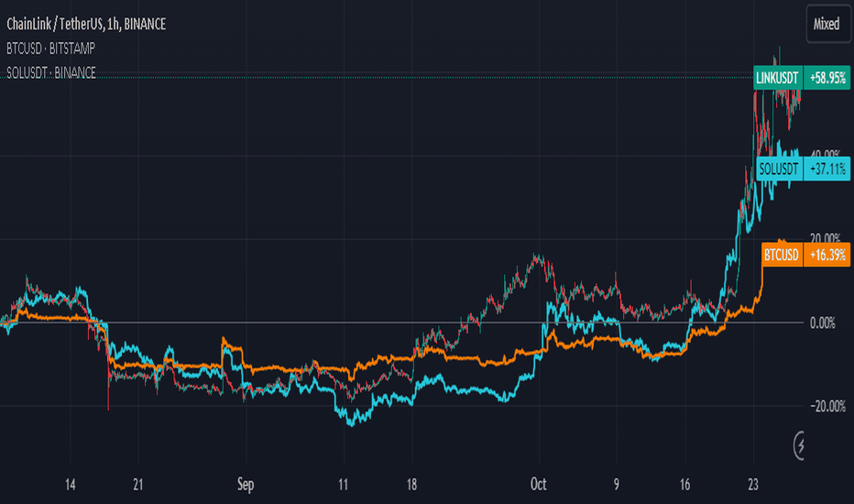This screenshot has height=504, width=854.
Task: Click the Oct date label
Action: coord(538,484)
